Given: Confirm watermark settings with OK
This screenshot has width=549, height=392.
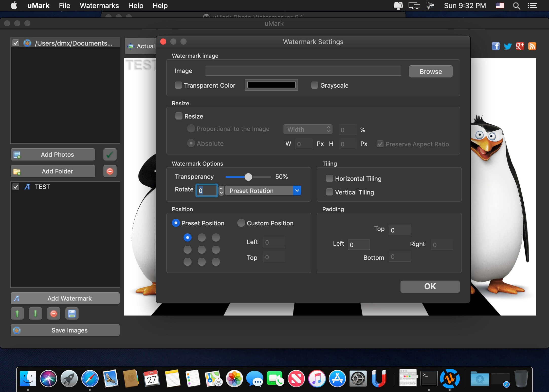Looking at the screenshot, I should coord(430,286).
